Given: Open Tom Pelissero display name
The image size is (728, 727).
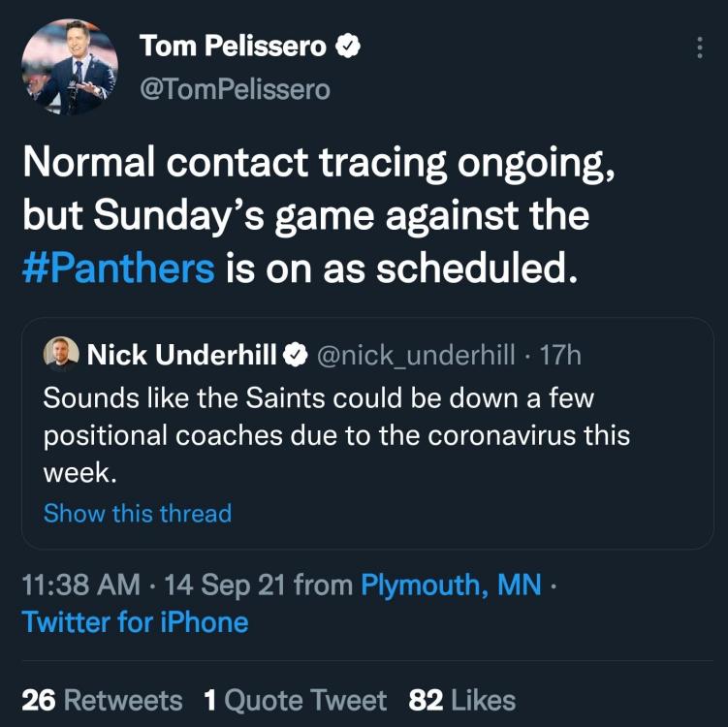Looking at the screenshot, I should point(233,45).
